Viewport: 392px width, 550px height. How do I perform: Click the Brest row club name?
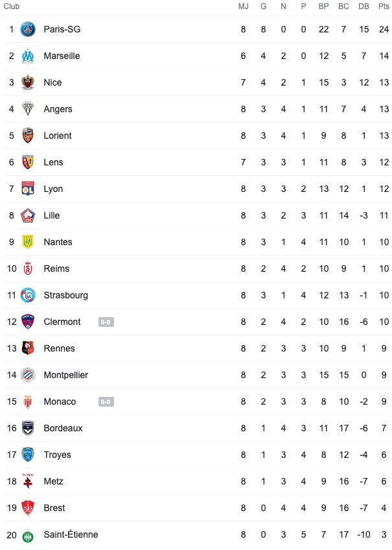point(54,508)
